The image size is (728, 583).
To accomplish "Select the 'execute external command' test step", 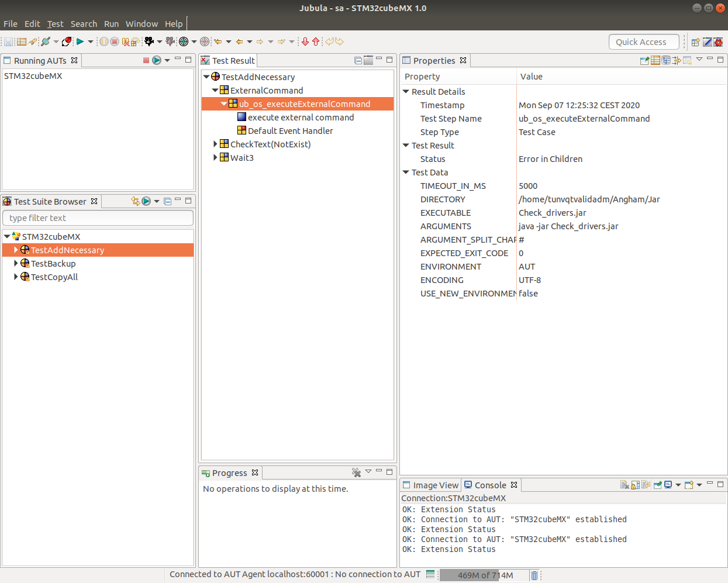I will tap(301, 117).
